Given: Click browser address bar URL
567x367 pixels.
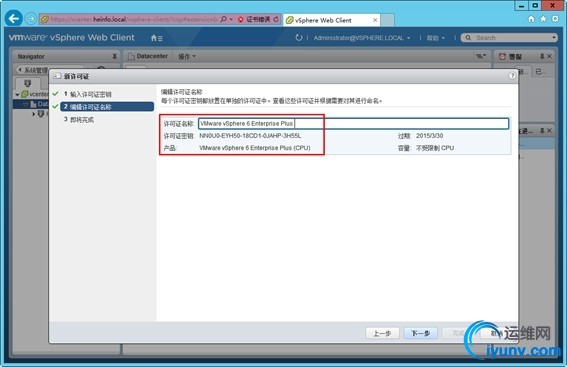Looking at the screenshot, I should pos(134,19).
